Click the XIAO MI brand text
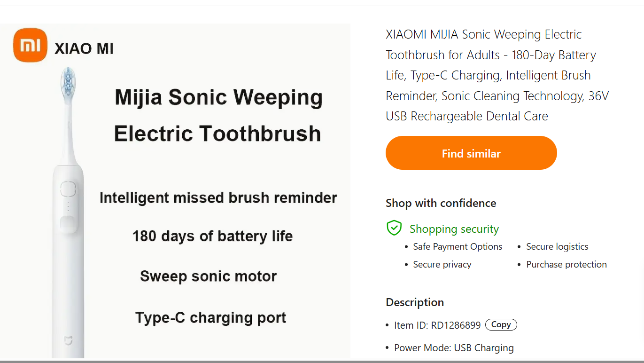The width and height of the screenshot is (644, 363). point(84,48)
